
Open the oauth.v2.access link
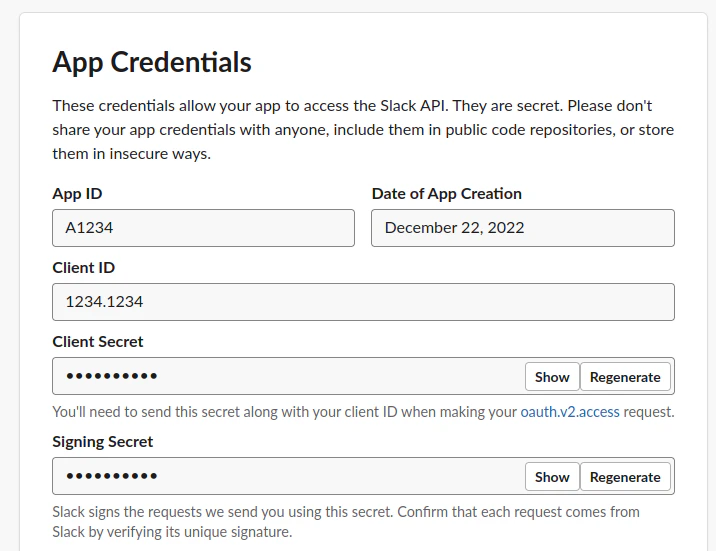pos(570,411)
